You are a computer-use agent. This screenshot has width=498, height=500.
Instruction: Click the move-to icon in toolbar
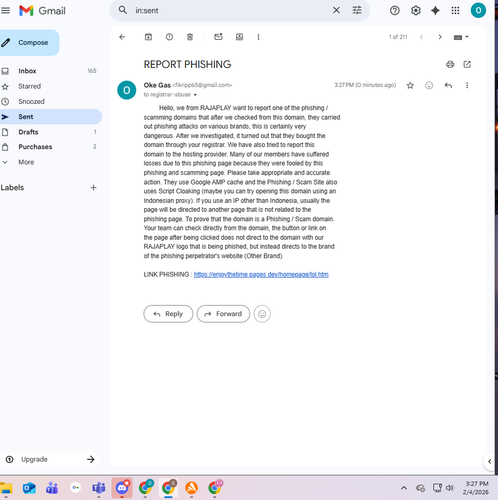click(x=239, y=37)
